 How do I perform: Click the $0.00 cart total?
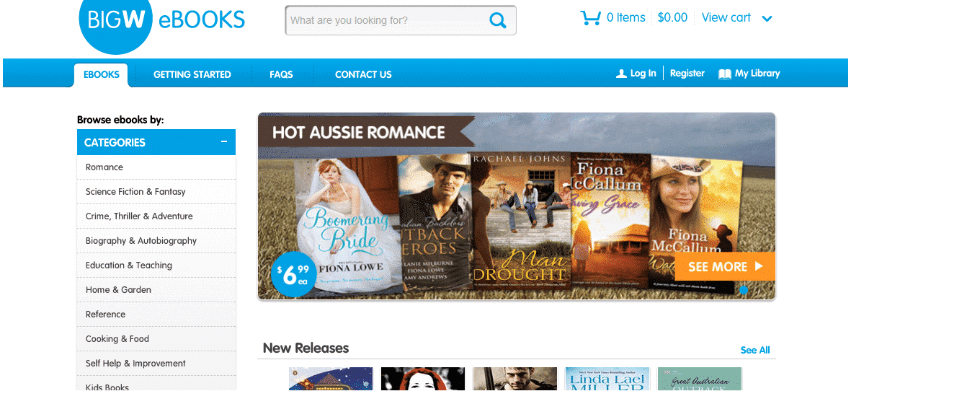click(673, 18)
